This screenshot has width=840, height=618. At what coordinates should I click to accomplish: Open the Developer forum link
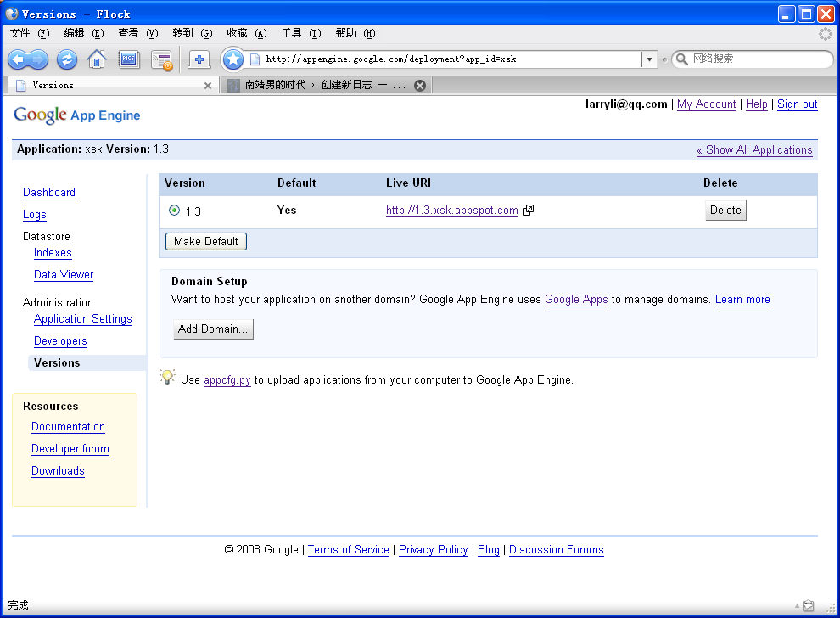[x=70, y=448]
